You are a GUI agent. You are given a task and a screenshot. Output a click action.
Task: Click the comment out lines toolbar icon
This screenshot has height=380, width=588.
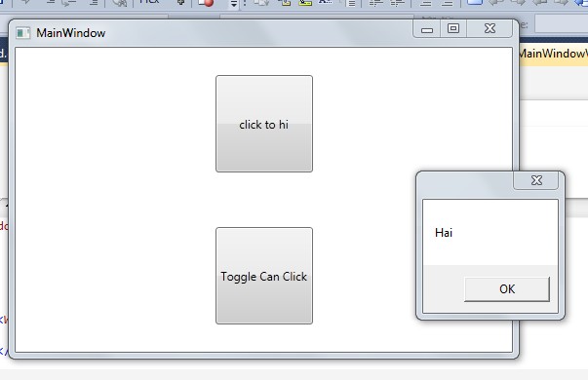click(x=425, y=3)
